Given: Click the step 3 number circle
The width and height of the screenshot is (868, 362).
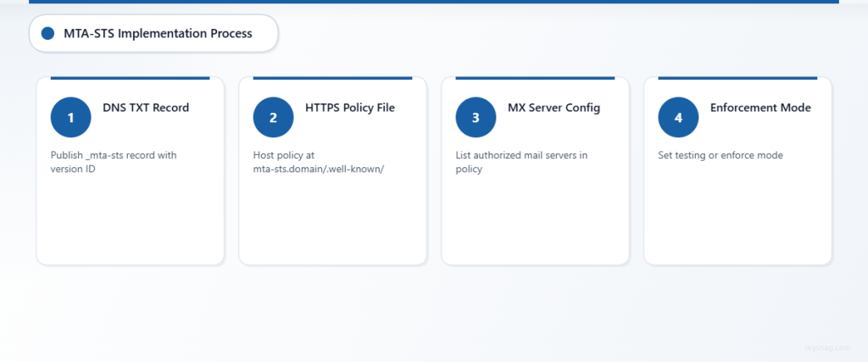Looking at the screenshot, I should pyautogui.click(x=476, y=117).
